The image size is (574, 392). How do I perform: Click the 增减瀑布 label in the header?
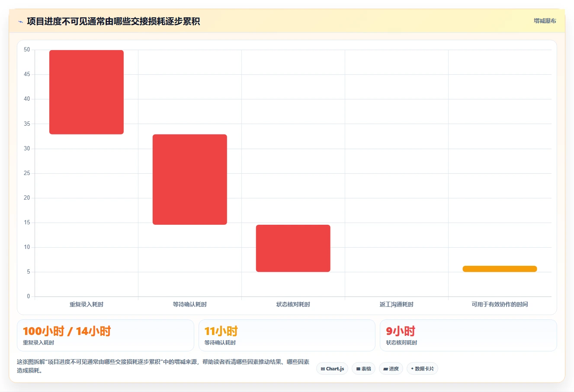545,21
